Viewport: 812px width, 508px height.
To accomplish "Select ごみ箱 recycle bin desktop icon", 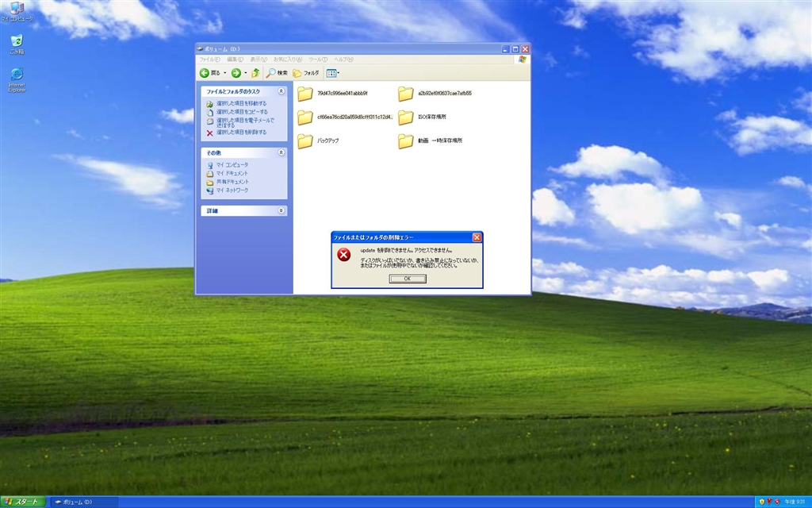I will coord(17,44).
